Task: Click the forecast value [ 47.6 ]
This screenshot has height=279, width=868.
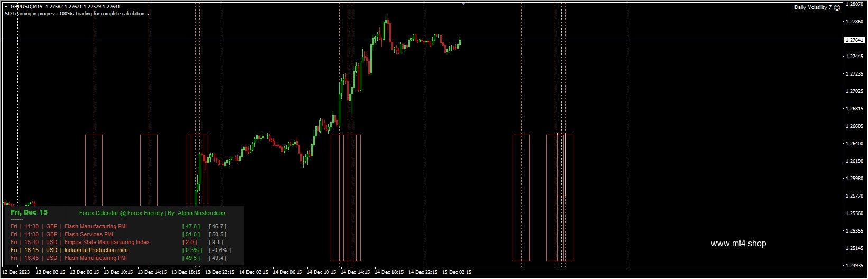Action: 191,226
